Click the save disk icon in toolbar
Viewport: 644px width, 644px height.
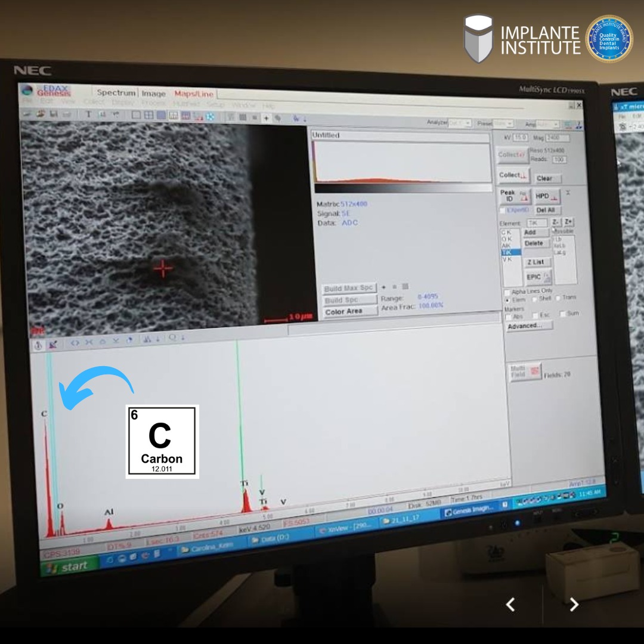[53, 113]
